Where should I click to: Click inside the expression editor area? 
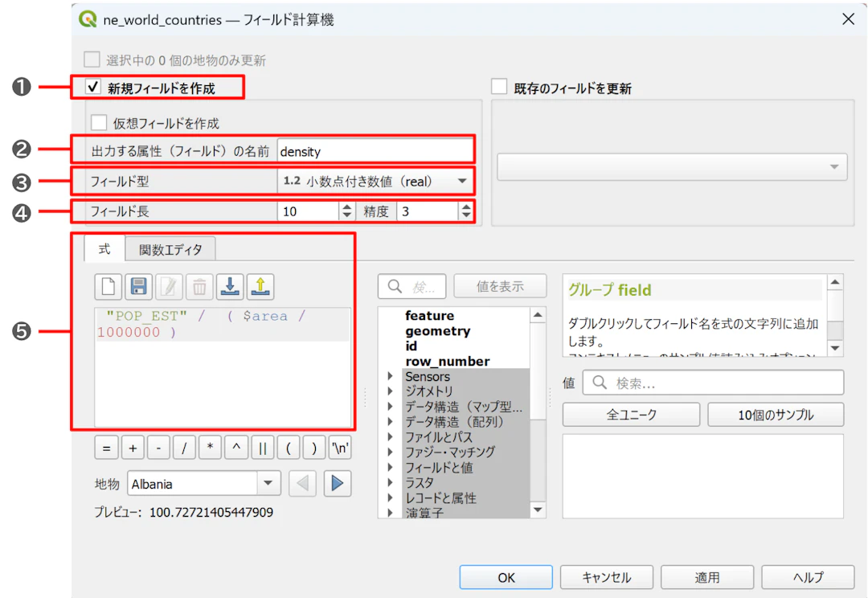(x=223, y=367)
